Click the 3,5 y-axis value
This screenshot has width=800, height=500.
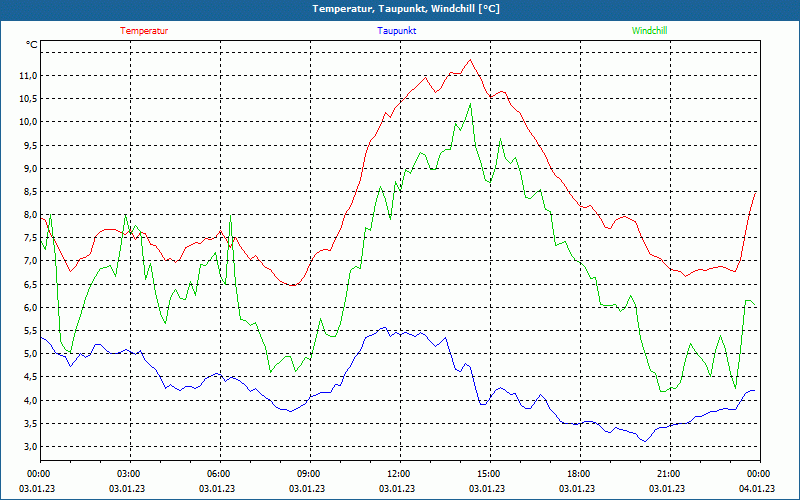(x=30, y=423)
